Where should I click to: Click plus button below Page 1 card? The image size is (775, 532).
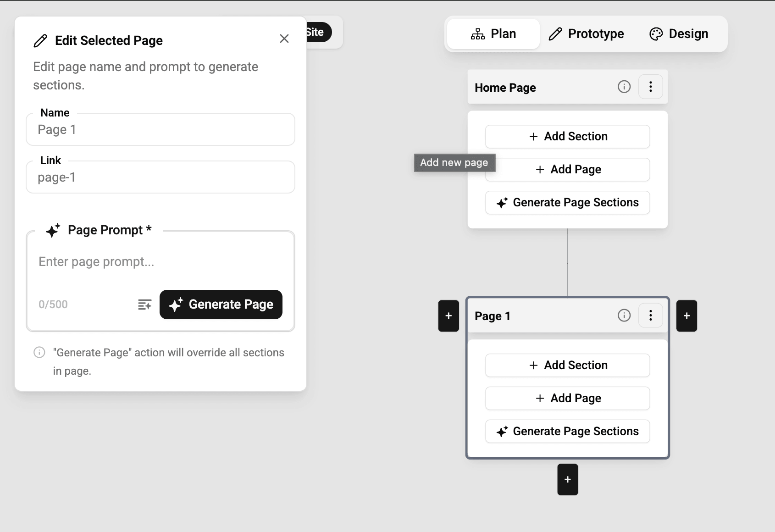coord(568,480)
